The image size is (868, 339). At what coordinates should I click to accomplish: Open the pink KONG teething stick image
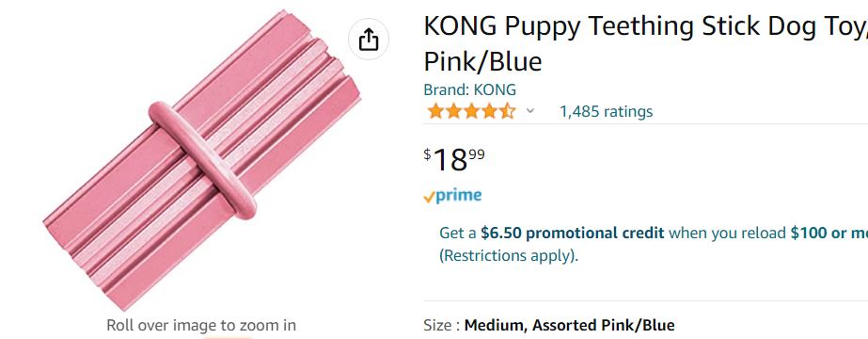point(201,160)
